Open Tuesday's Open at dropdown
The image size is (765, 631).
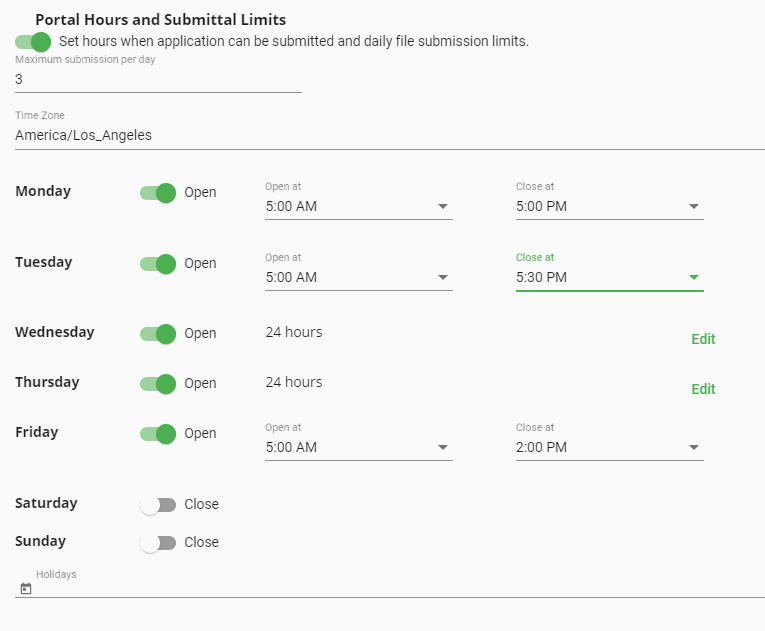click(x=358, y=277)
